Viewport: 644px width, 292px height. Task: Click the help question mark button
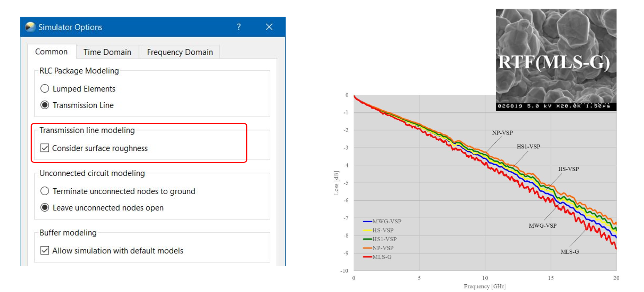(x=239, y=27)
